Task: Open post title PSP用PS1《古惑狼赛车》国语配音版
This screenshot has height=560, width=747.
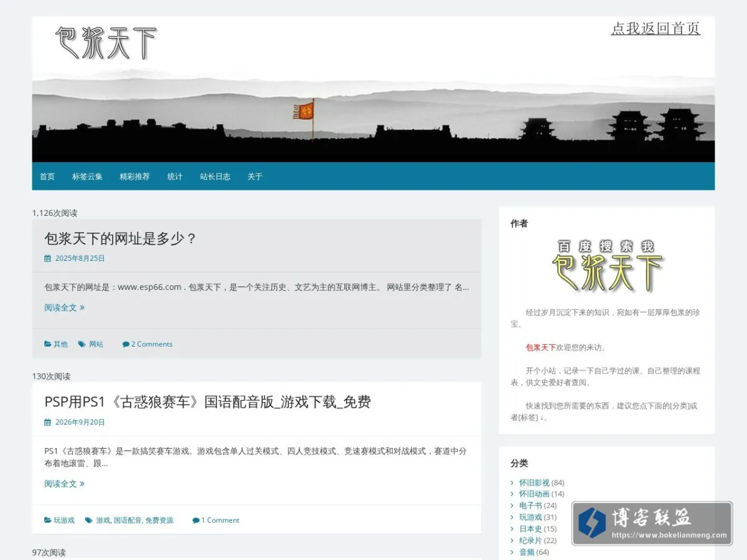Action: click(207, 402)
